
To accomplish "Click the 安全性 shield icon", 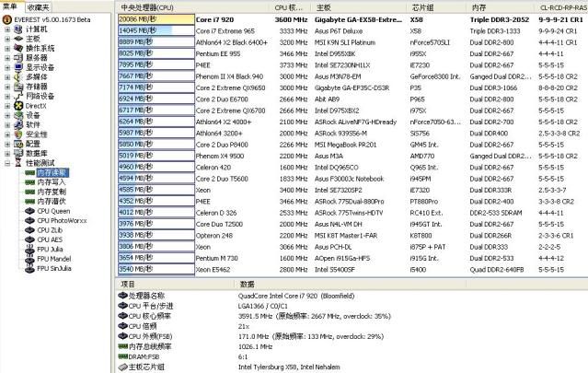I will (18, 134).
